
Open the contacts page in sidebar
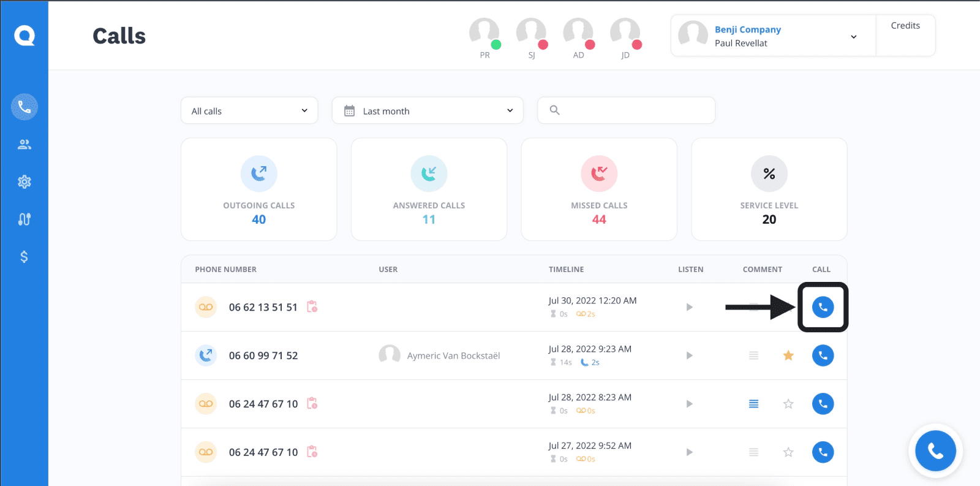coord(24,145)
